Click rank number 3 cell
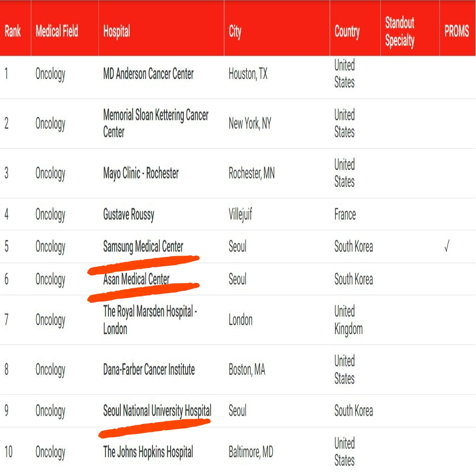The width and height of the screenshot is (476, 476). pos(6,173)
